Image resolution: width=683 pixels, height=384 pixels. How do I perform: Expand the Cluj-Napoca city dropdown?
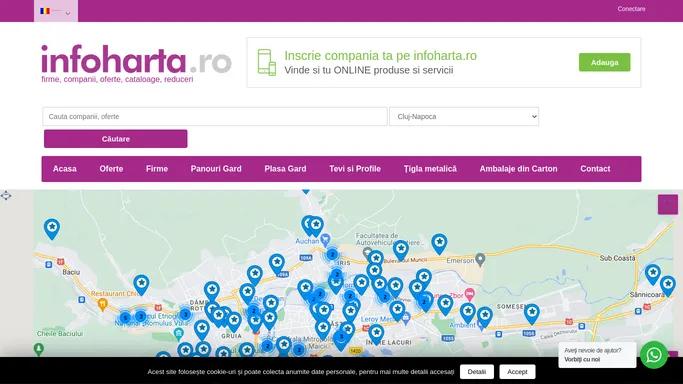point(464,116)
